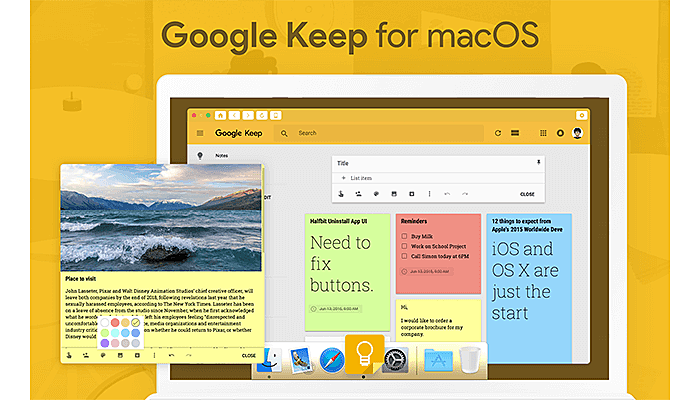700x400 pixels.
Task: Refresh notes using the header refresh icon
Action: pos(498,133)
